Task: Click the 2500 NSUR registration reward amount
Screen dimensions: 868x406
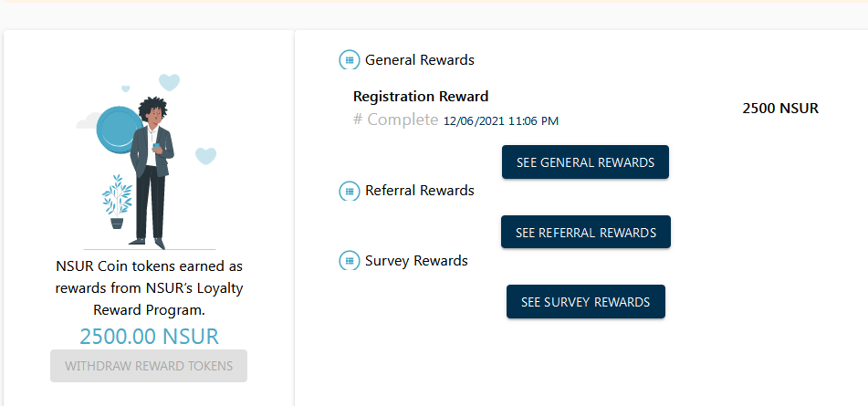Action: pos(780,108)
